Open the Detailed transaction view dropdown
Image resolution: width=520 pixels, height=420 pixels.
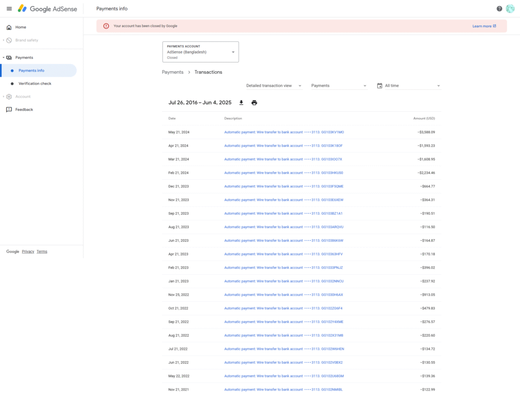click(x=273, y=85)
